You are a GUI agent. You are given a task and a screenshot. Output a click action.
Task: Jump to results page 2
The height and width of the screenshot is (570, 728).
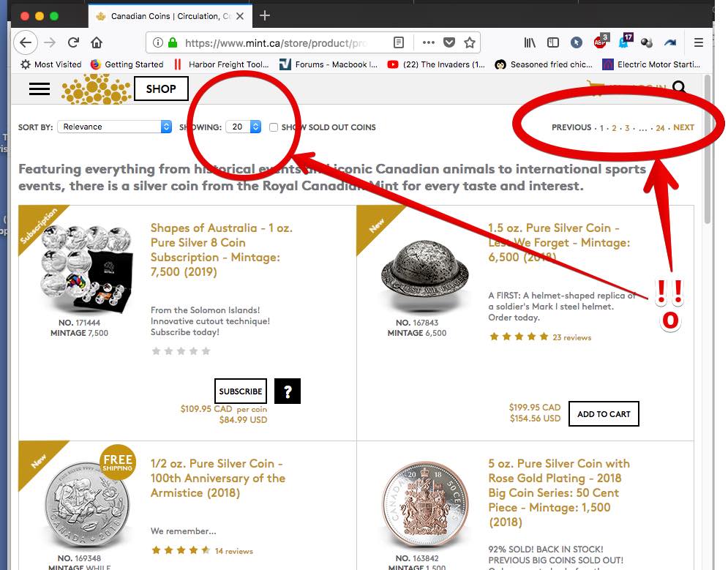[x=614, y=128]
